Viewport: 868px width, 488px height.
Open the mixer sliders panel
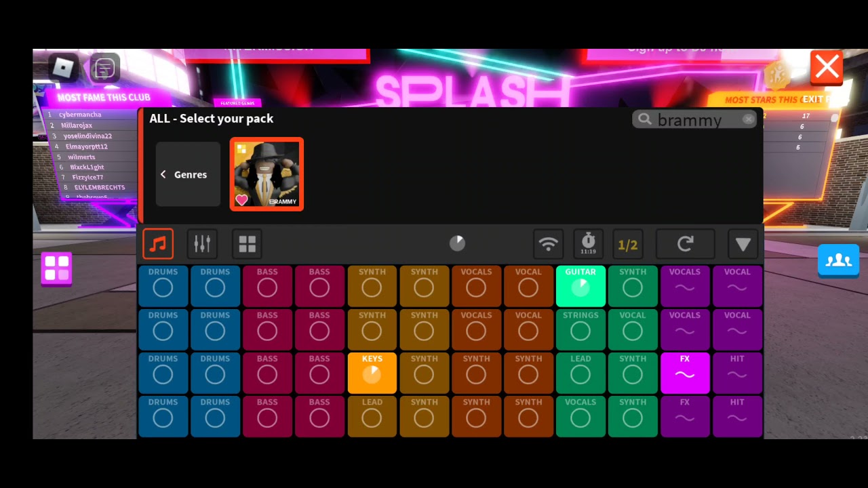pos(202,244)
